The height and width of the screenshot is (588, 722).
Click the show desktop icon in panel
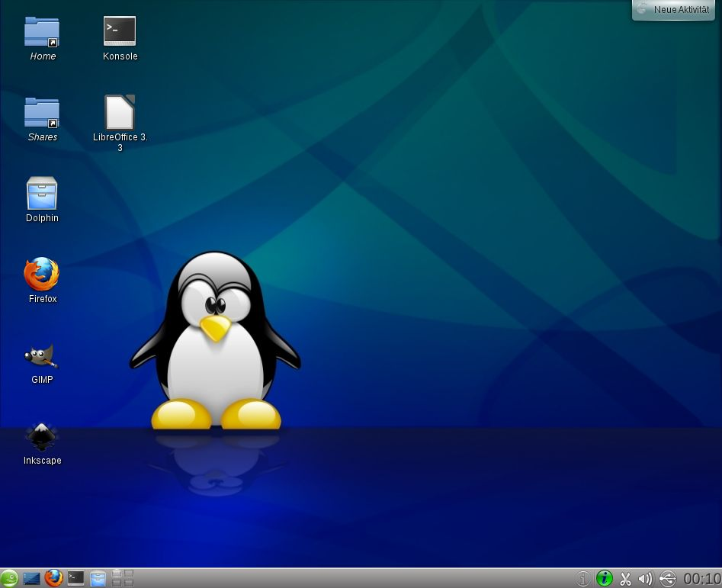31,578
